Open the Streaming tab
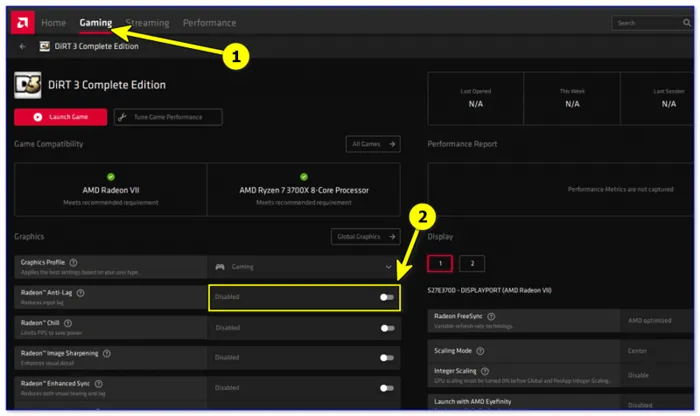Viewport: 700px width, 416px height. click(x=147, y=23)
